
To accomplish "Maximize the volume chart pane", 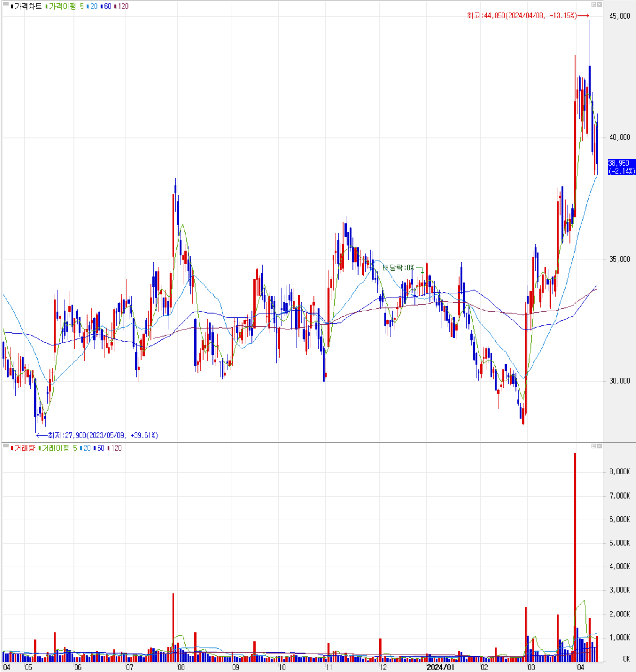I will pos(594,446).
